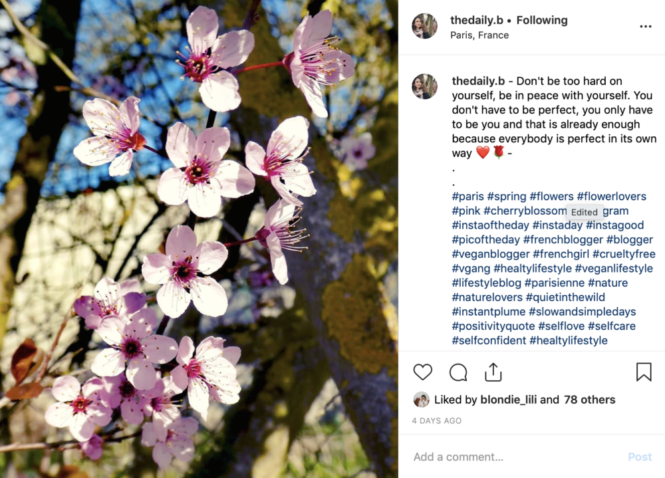
Task: Open thedaily.b profile picture in header
Action: coord(424,26)
